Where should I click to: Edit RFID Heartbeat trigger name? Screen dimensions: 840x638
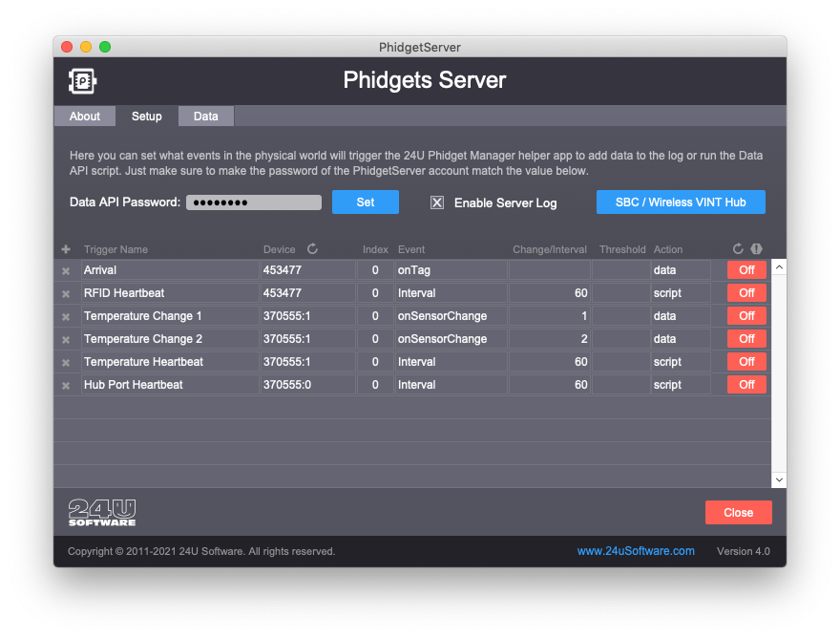(x=170, y=292)
